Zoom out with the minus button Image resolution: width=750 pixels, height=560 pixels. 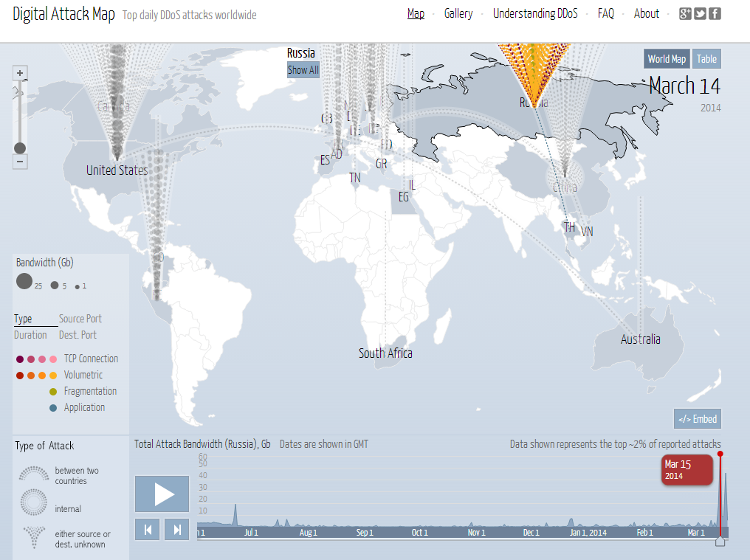(x=20, y=162)
